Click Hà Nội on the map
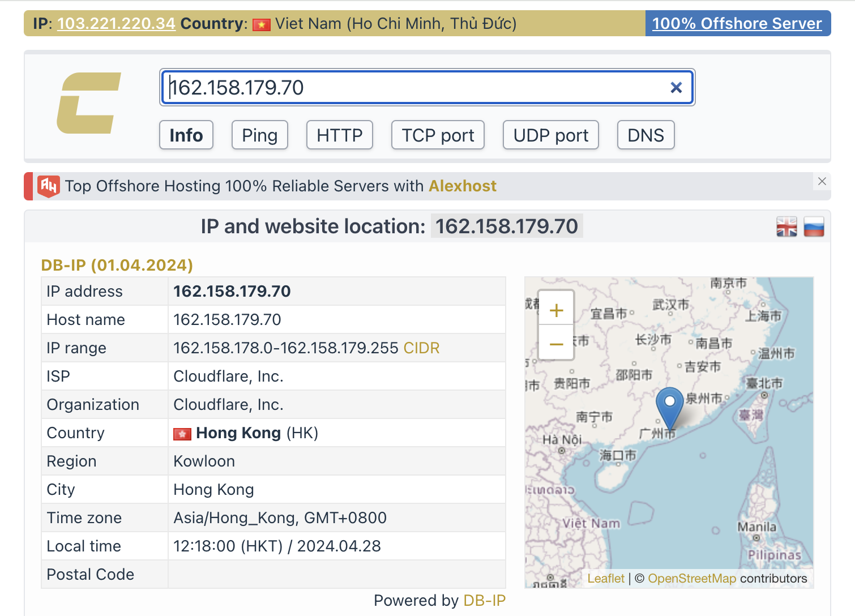This screenshot has width=855, height=616. click(x=562, y=439)
